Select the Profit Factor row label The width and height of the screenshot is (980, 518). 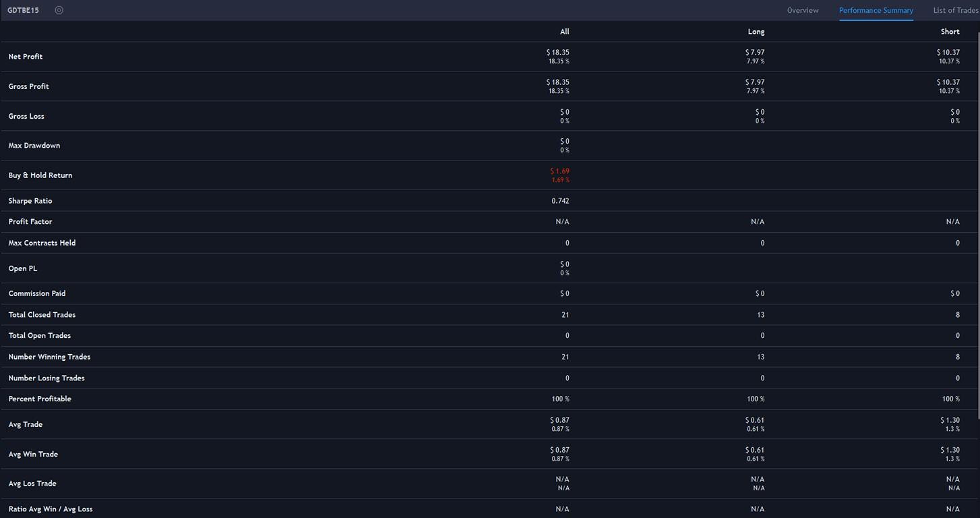click(x=30, y=222)
